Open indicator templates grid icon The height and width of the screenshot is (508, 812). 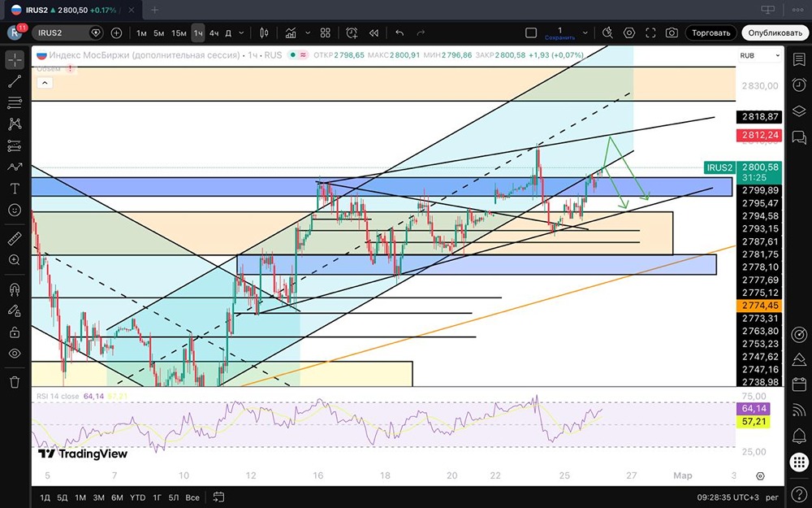[326, 33]
